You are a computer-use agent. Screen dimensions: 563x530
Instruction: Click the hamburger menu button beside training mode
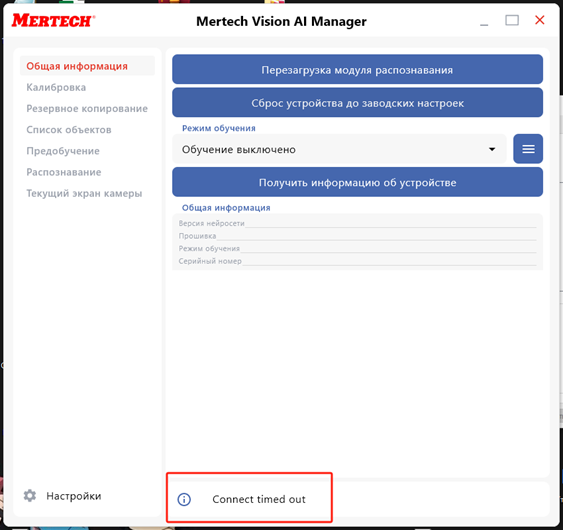coord(528,149)
